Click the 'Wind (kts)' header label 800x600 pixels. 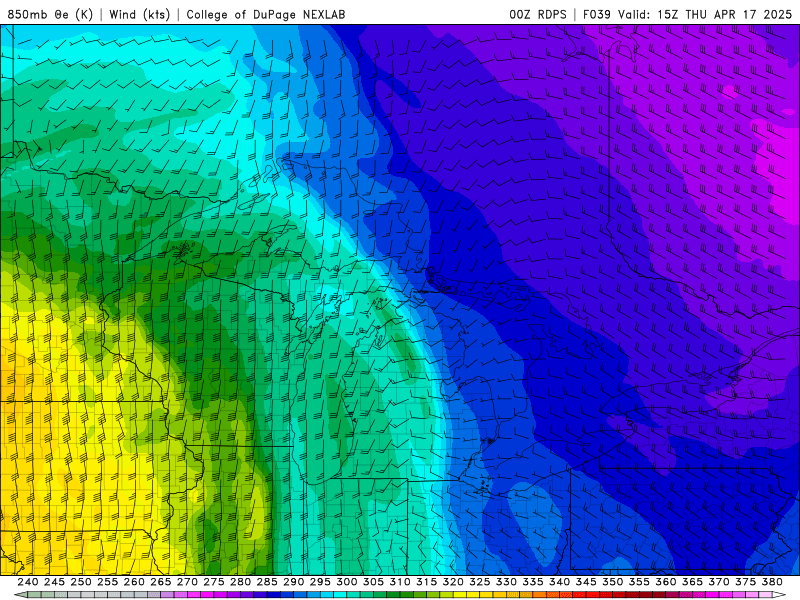(x=139, y=14)
